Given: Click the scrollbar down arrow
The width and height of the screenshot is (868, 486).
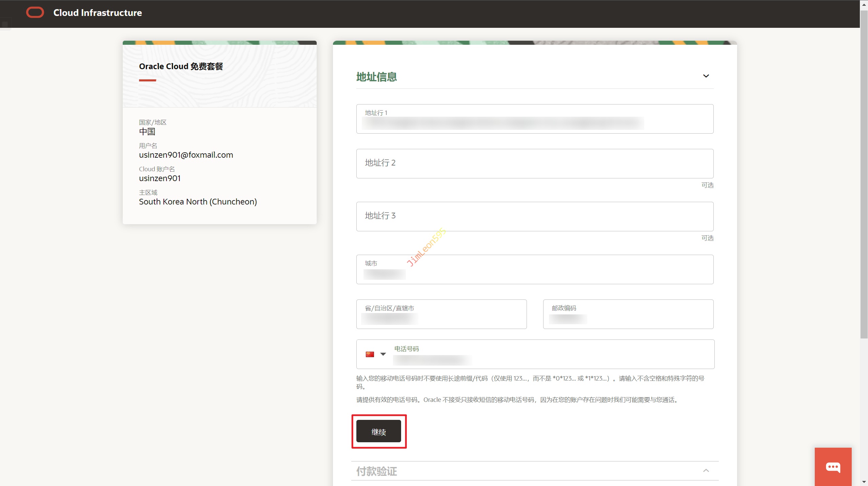Looking at the screenshot, I should click(864, 482).
